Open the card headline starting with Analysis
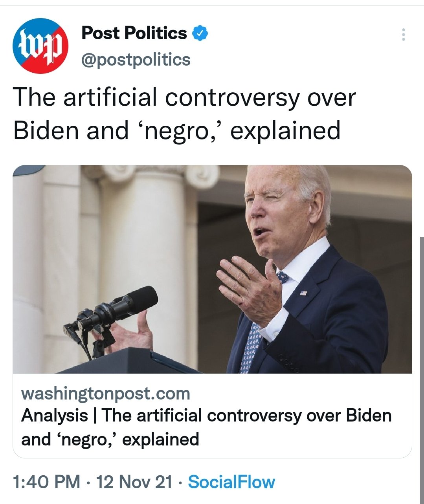This screenshot has width=424, height=504. pos(206,427)
